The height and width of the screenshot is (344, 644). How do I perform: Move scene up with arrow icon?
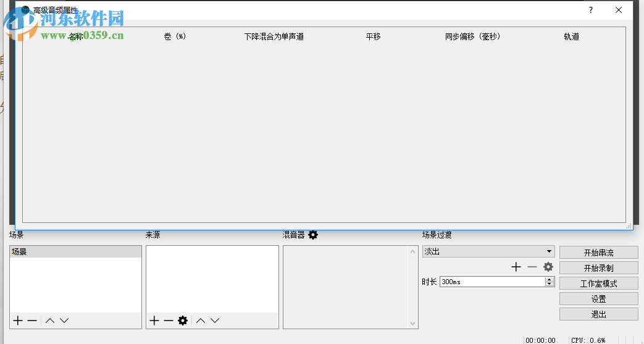tap(50, 321)
